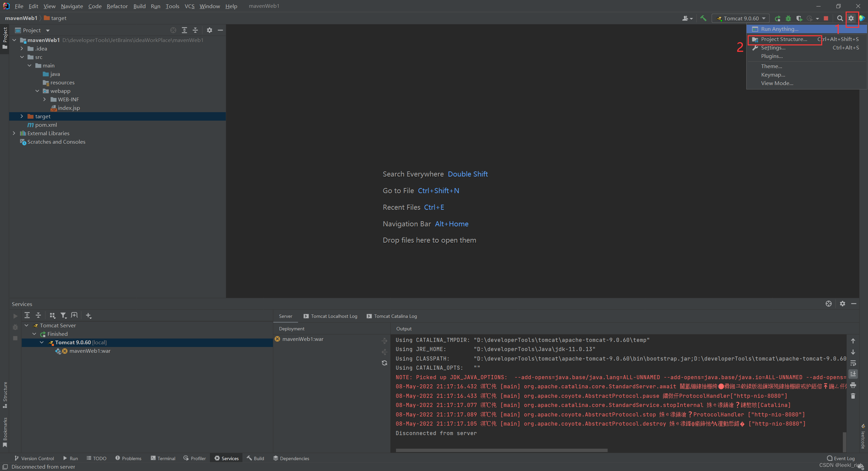
Task: Choose Plugins... from the gear menu
Action: pos(807,56)
